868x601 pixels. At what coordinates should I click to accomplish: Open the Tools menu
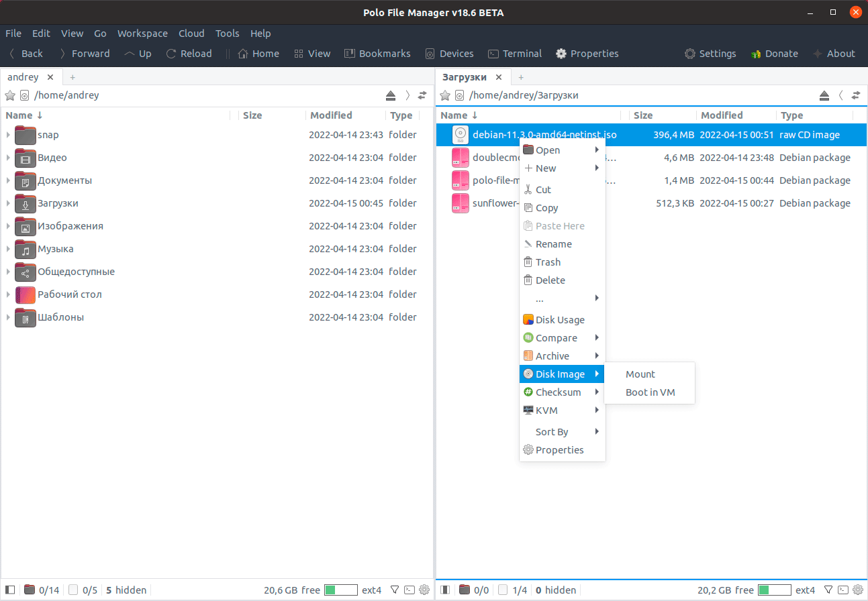pos(228,34)
